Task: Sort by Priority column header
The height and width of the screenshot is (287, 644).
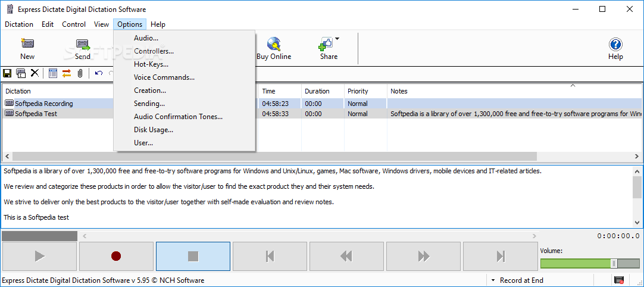Action: tap(365, 91)
